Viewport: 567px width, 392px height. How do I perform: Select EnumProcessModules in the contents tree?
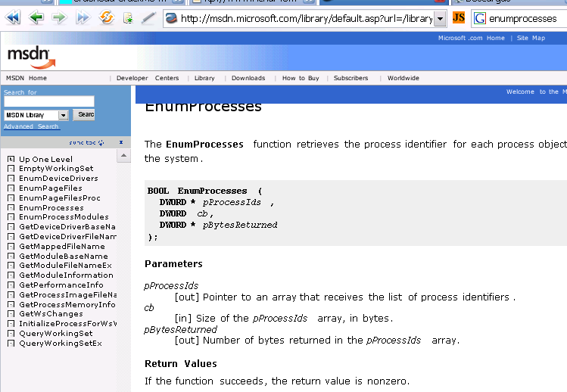(64, 217)
